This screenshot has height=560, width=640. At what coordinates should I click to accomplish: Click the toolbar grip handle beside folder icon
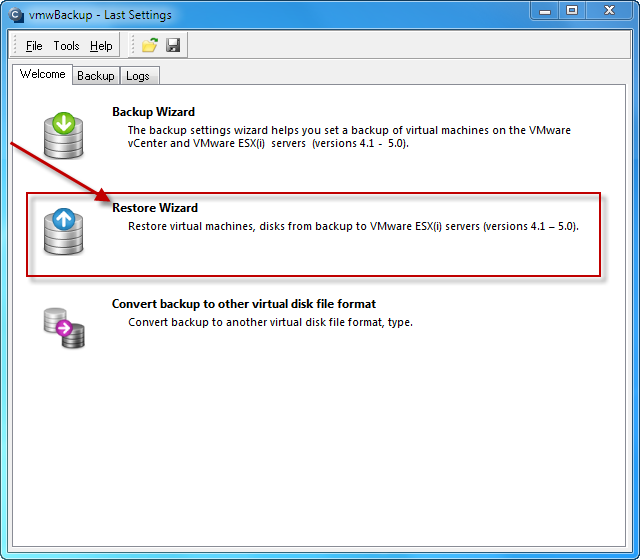133,44
